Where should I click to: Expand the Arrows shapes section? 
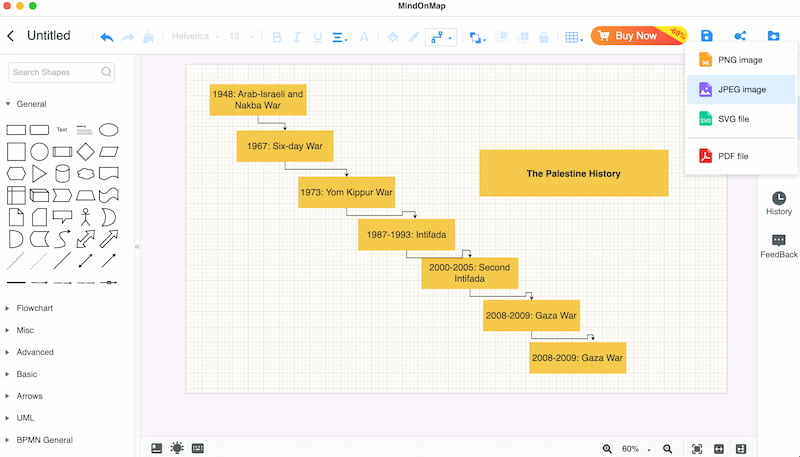pos(24,396)
